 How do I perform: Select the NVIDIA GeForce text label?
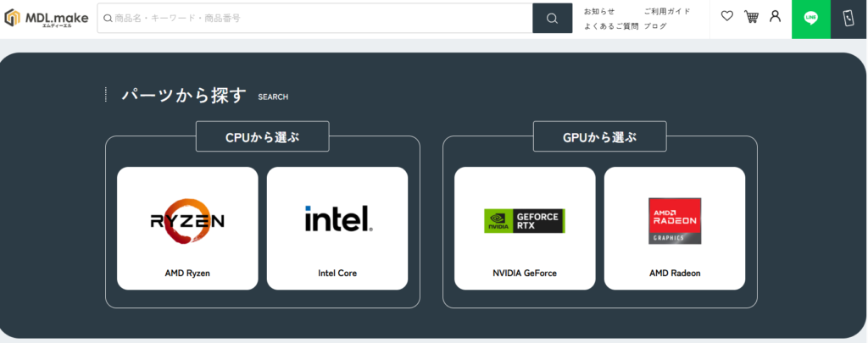[x=525, y=273]
